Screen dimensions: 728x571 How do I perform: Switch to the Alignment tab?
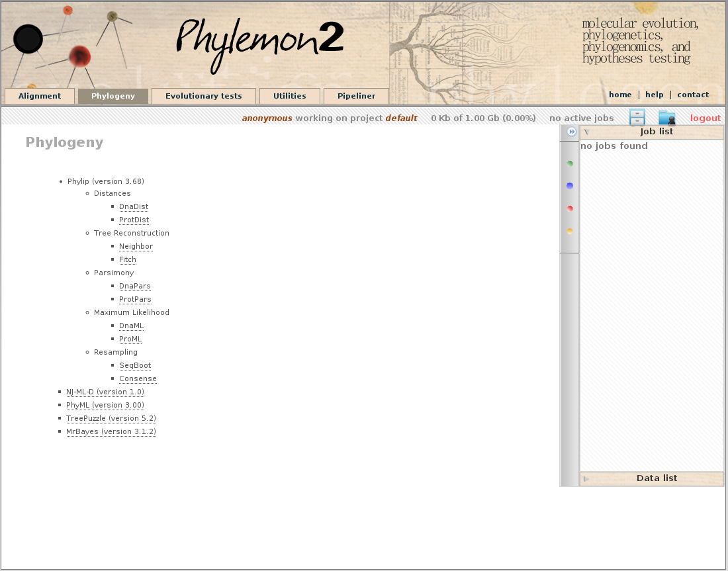[x=40, y=96]
